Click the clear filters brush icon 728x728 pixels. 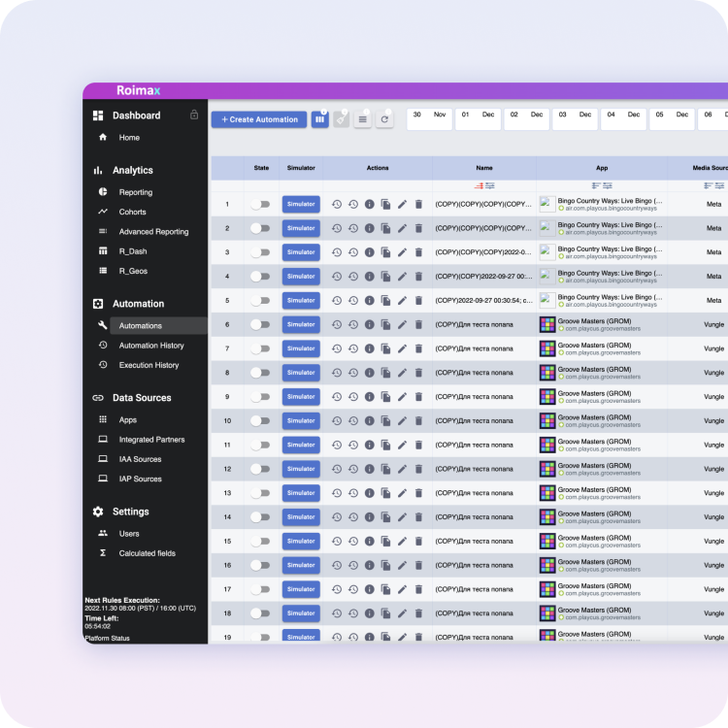[x=342, y=119]
